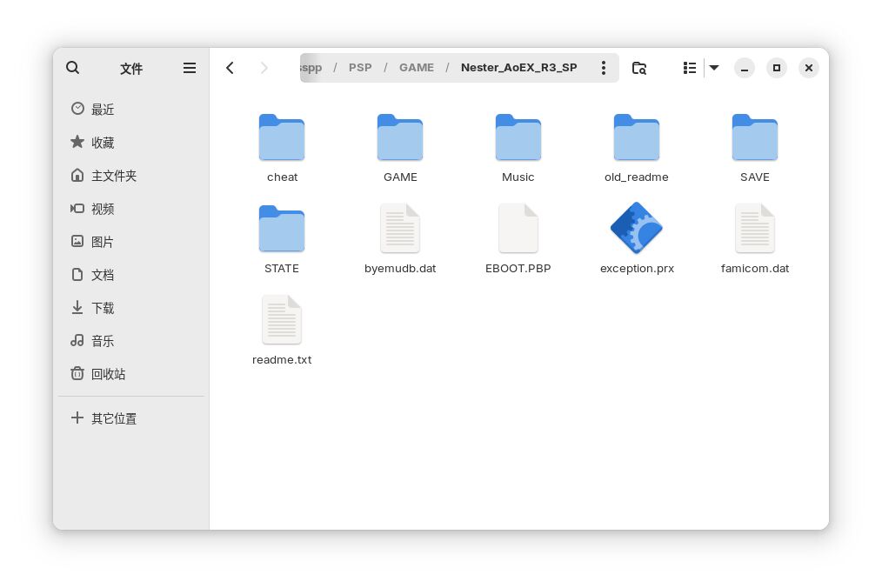Open the path options three-dot menu
The width and height of the screenshot is (882, 588).
pos(604,68)
